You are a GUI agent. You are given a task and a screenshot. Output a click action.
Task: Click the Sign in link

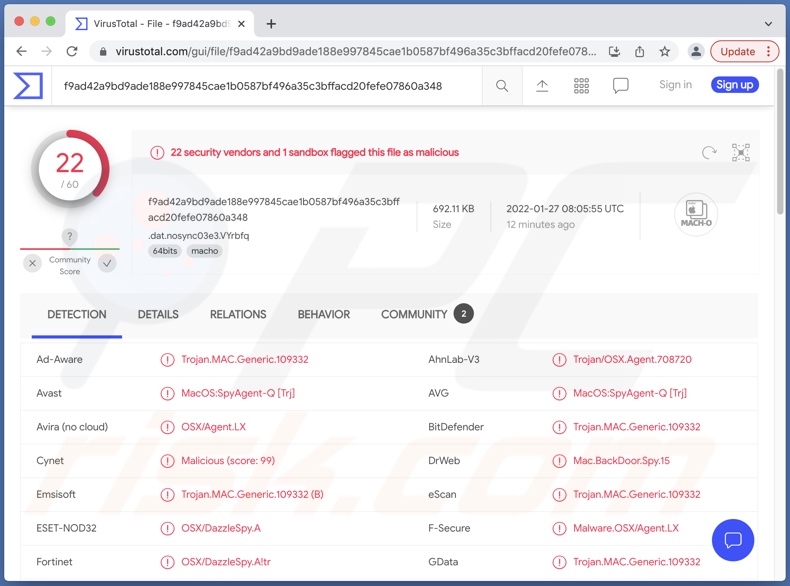point(675,85)
